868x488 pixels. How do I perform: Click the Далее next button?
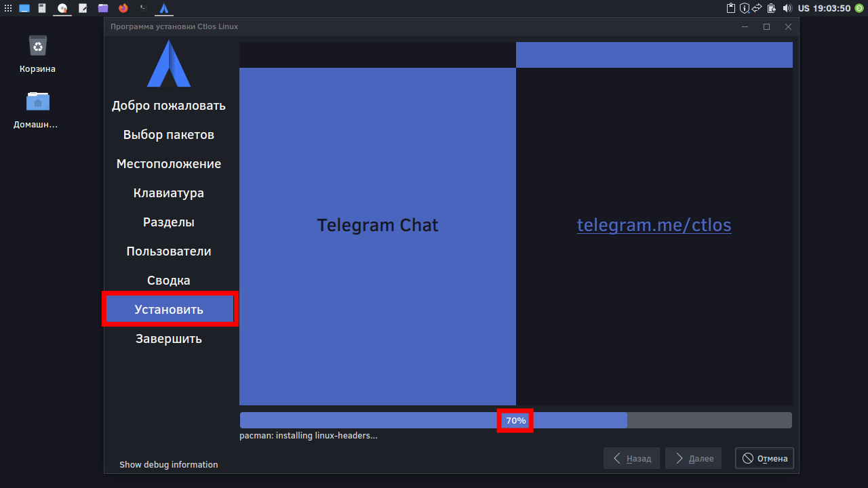(x=694, y=458)
